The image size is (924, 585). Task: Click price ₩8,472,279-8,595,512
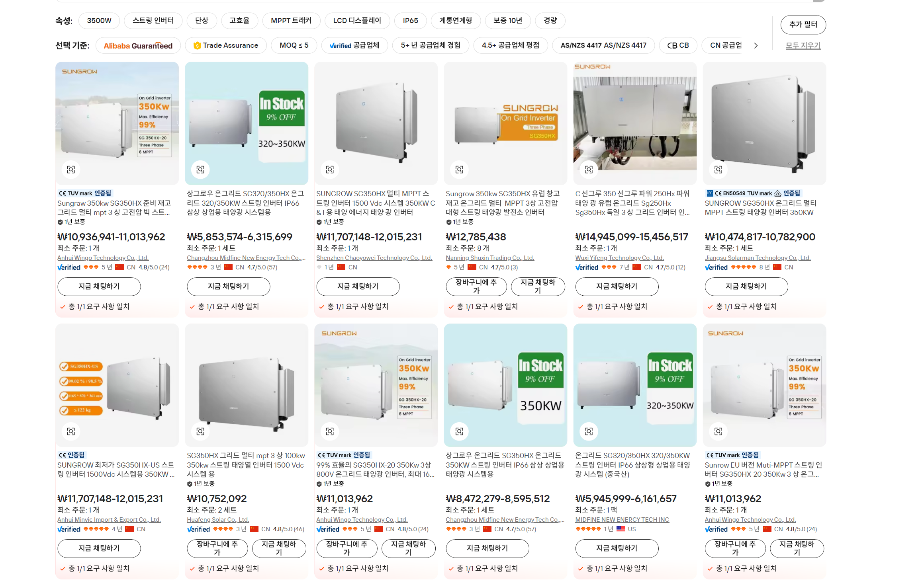497,499
